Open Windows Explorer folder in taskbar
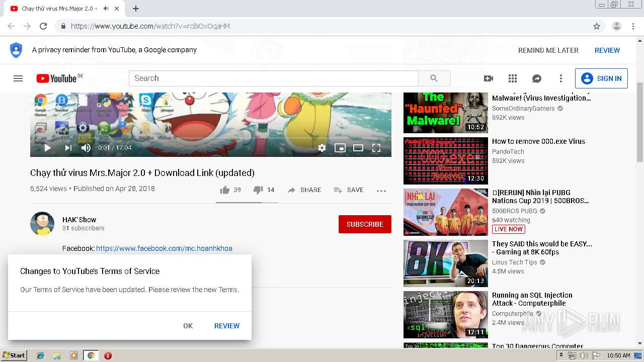The image size is (644, 362). click(x=57, y=355)
